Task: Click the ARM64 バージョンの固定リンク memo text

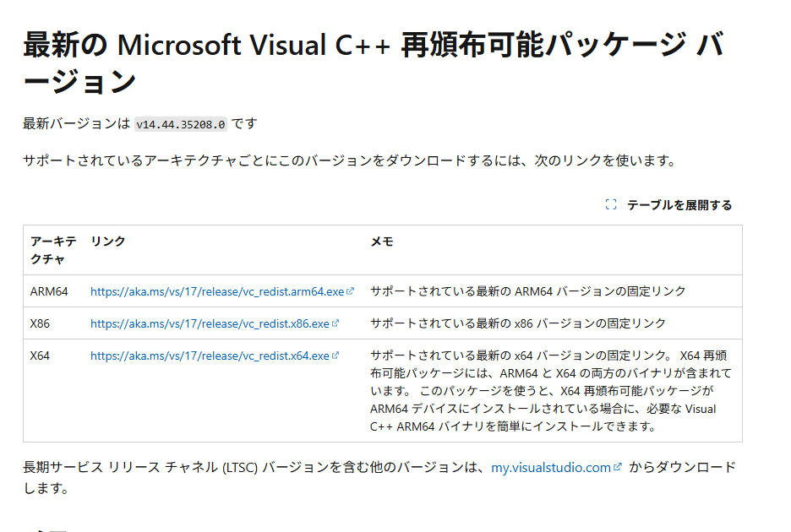Action: (527, 291)
